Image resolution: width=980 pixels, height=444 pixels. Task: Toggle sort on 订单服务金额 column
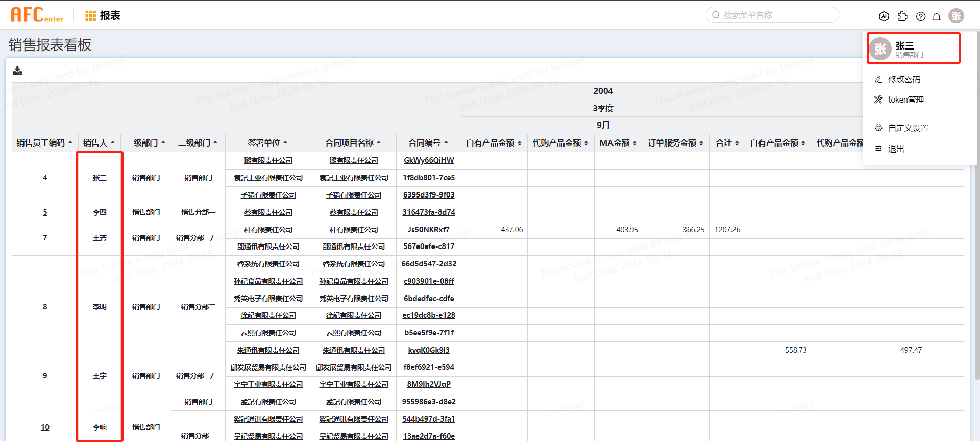click(675, 143)
